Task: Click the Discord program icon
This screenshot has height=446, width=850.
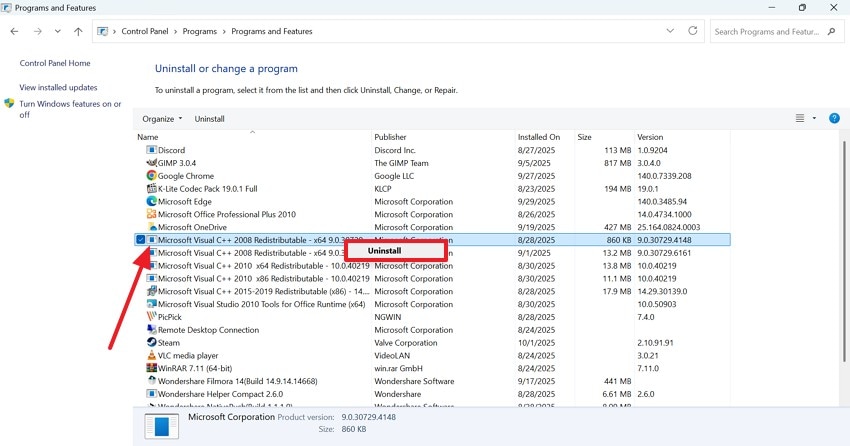Action: coord(152,150)
